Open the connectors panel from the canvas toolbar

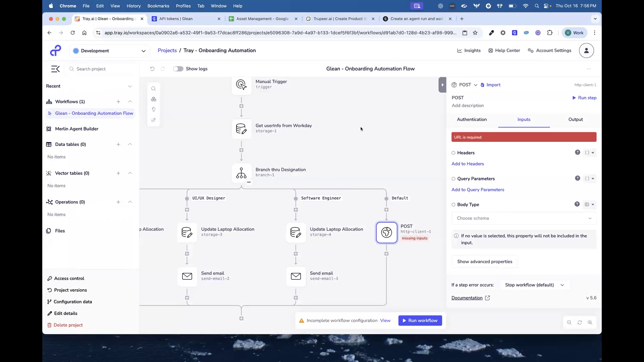153,99
